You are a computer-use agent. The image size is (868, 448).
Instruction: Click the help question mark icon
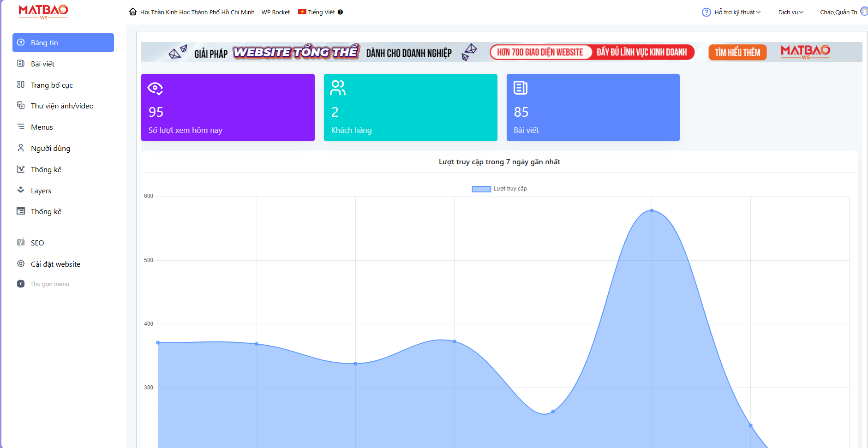click(x=706, y=12)
